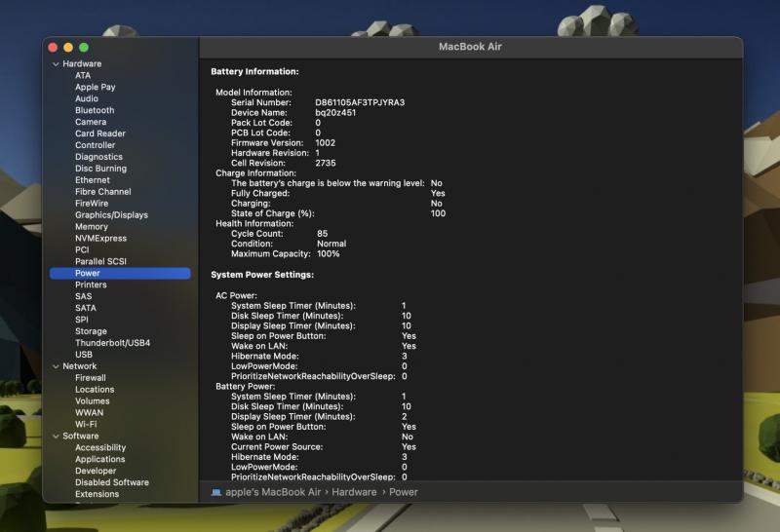Image resolution: width=780 pixels, height=532 pixels.
Task: Collapse the Hardware section chevron
Action: click(x=56, y=64)
